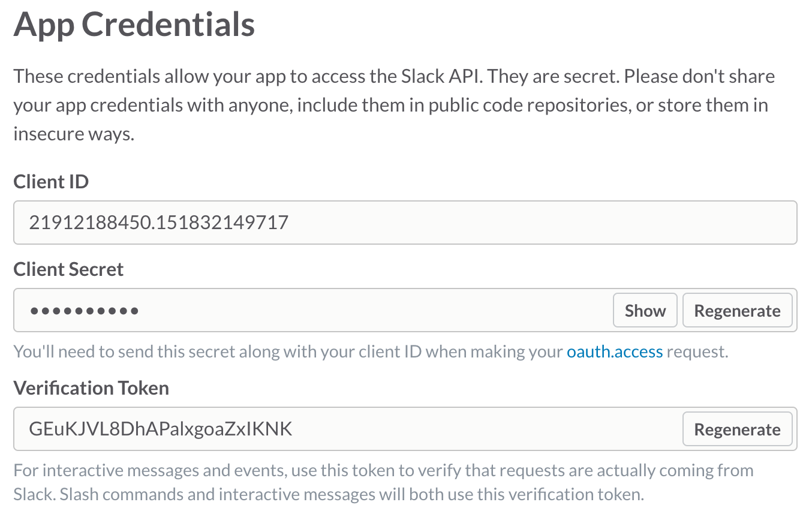Regenerate the Verification Token
812x523 pixels.
[x=737, y=429]
